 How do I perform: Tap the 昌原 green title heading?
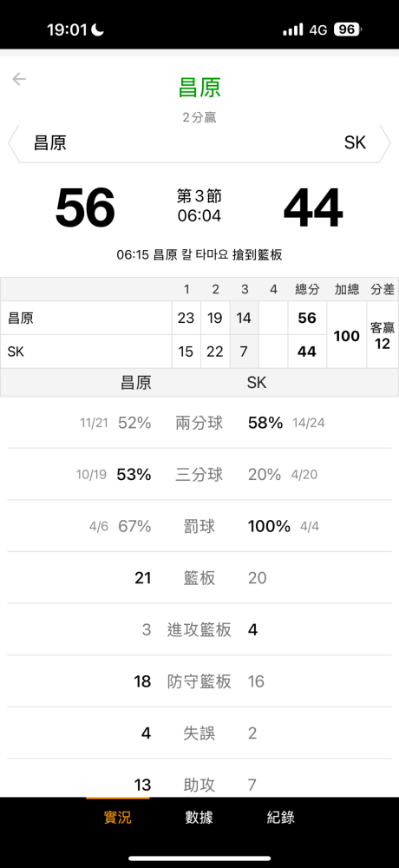tap(199, 88)
